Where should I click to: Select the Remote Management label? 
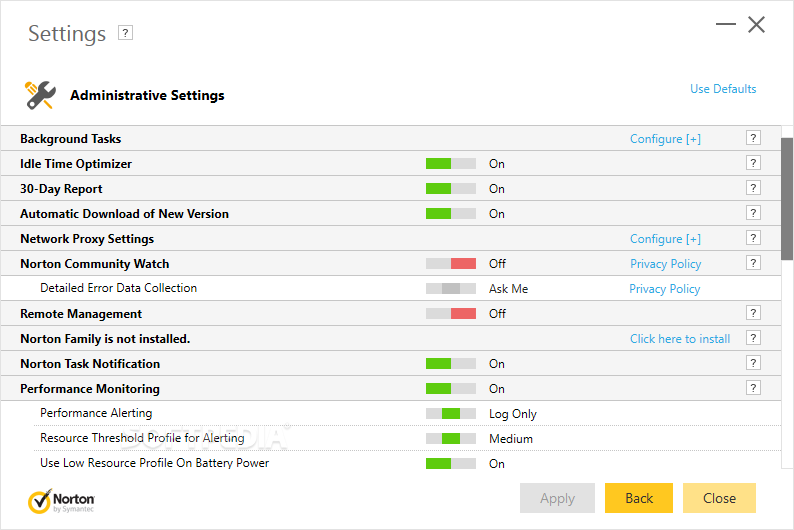[x=81, y=314]
